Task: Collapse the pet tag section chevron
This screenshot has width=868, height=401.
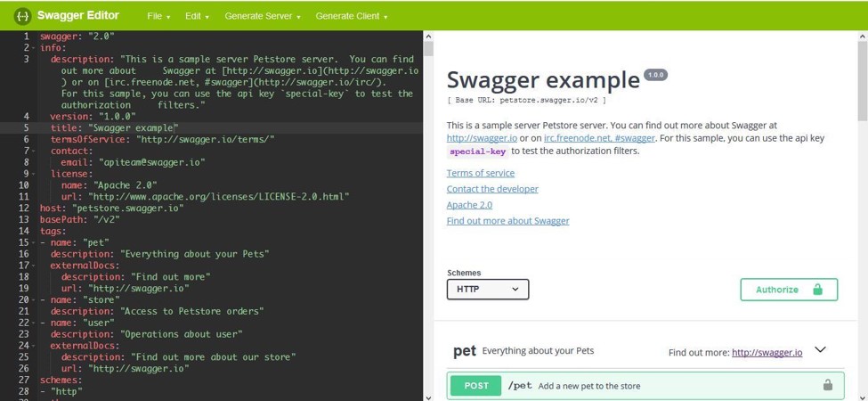Action: (x=821, y=349)
